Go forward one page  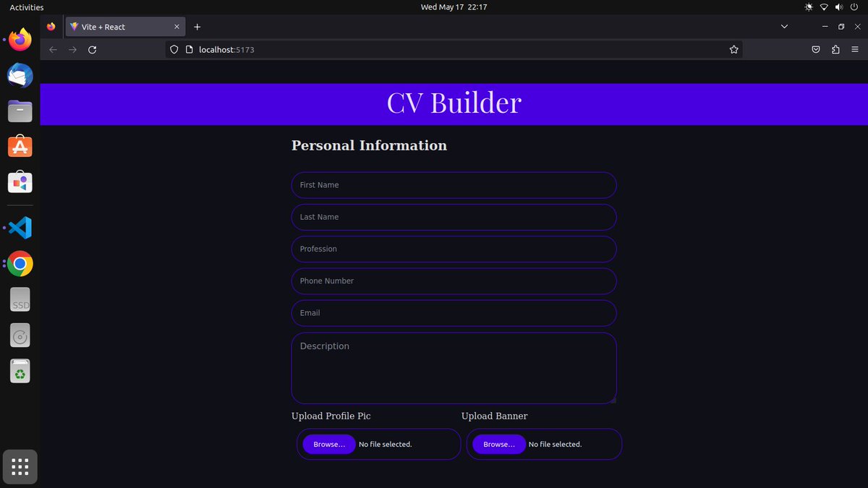pos(72,50)
